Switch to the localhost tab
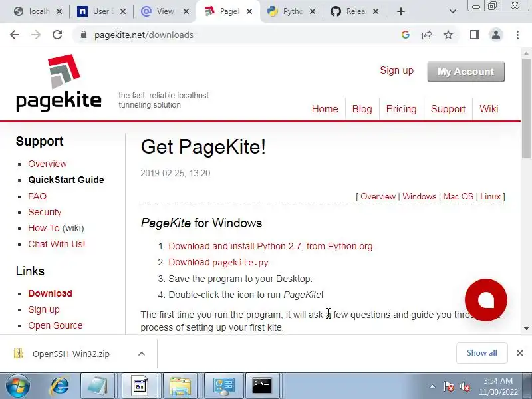The height and width of the screenshot is (399, 532). point(32,11)
